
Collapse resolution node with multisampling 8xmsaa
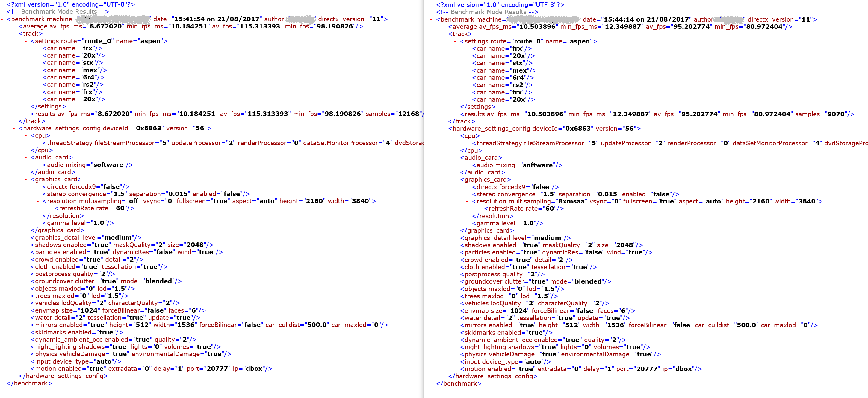click(468, 202)
